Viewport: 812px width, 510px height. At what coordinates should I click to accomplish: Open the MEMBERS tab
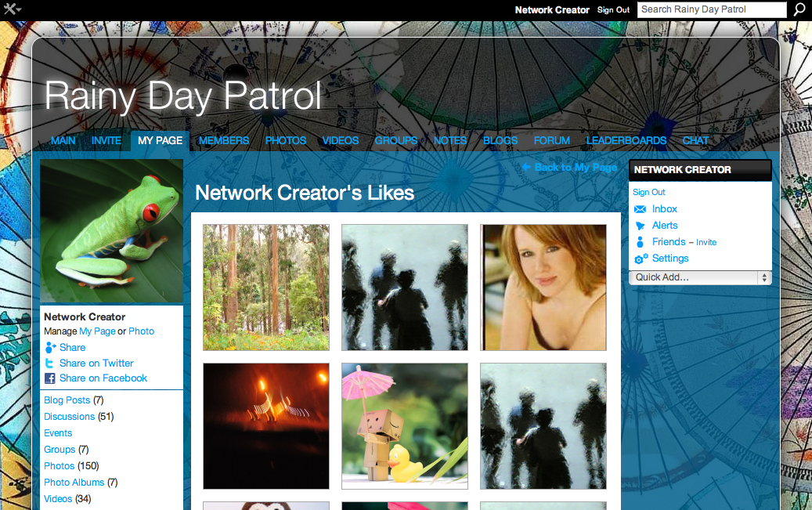224,140
